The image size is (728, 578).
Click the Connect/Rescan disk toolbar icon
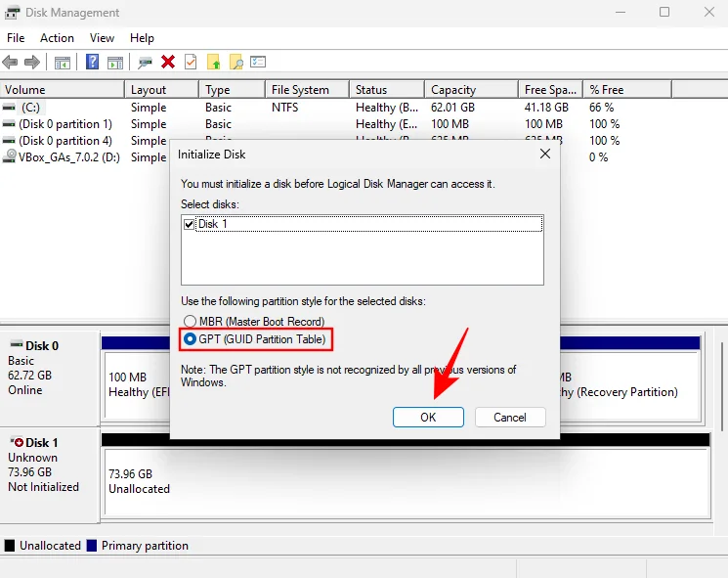(x=145, y=63)
